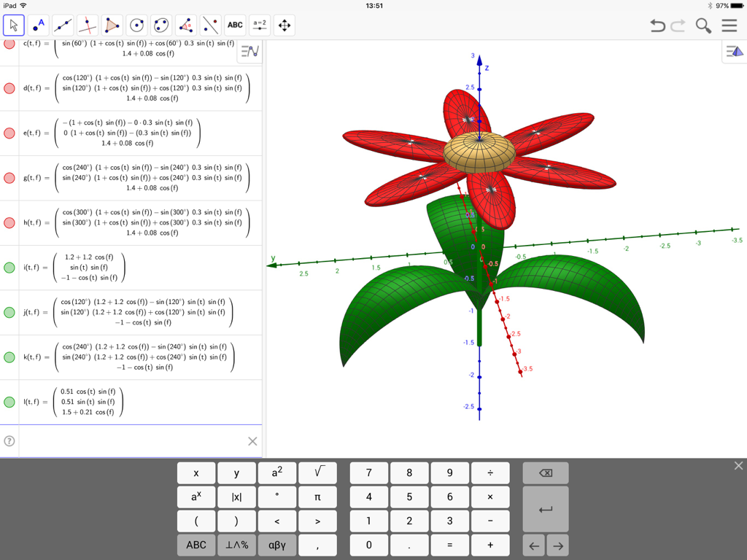747x560 pixels.
Task: Tap the empty algebra input row
Action: [131, 441]
